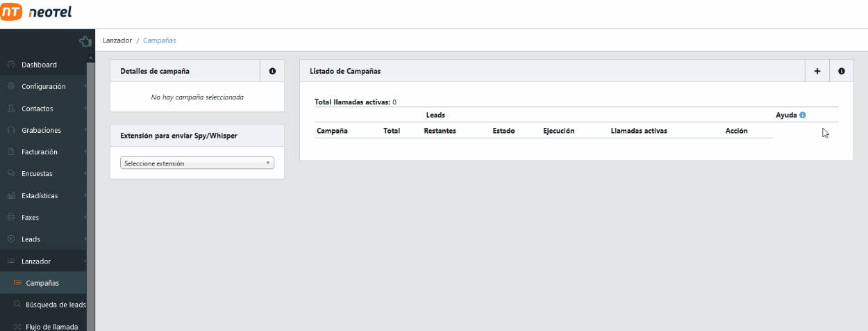Screen dimensions: 868x331
Task: Open the Seleccione extensión dropdown
Action: tap(197, 163)
